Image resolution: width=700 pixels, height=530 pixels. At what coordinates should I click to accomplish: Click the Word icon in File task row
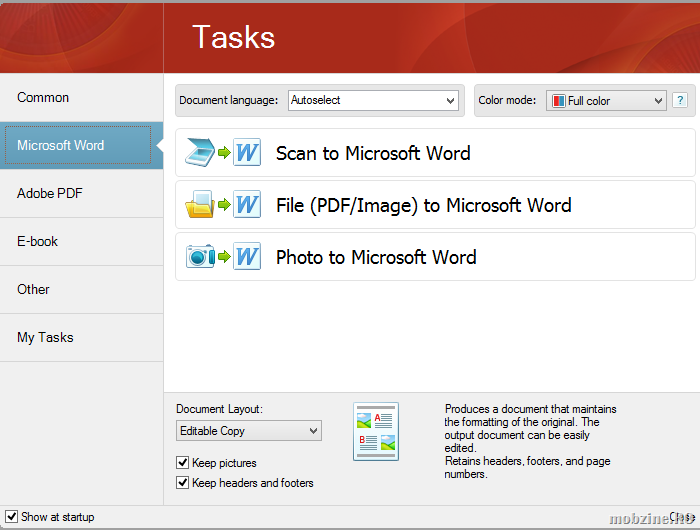pos(247,204)
